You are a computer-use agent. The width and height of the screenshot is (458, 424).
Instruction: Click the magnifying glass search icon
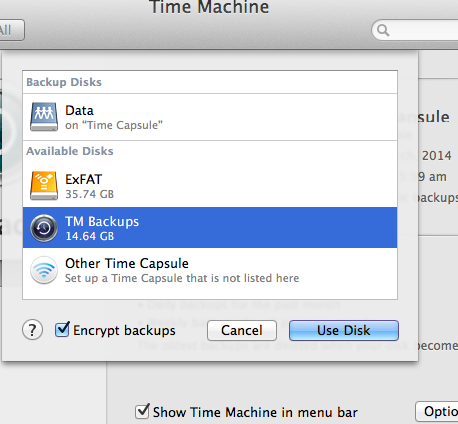coord(383,30)
